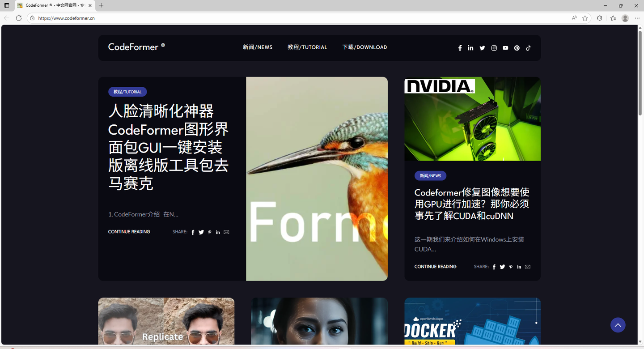
Task: Email the 人脸清晰化神器 article via envelope icon
Action: (x=226, y=232)
